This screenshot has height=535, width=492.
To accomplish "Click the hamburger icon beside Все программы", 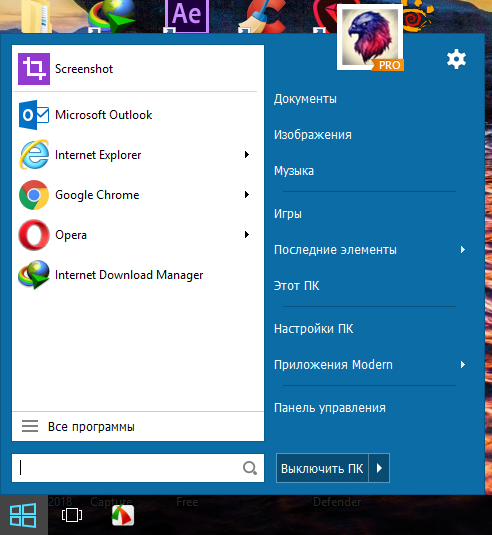I will tap(30, 426).
